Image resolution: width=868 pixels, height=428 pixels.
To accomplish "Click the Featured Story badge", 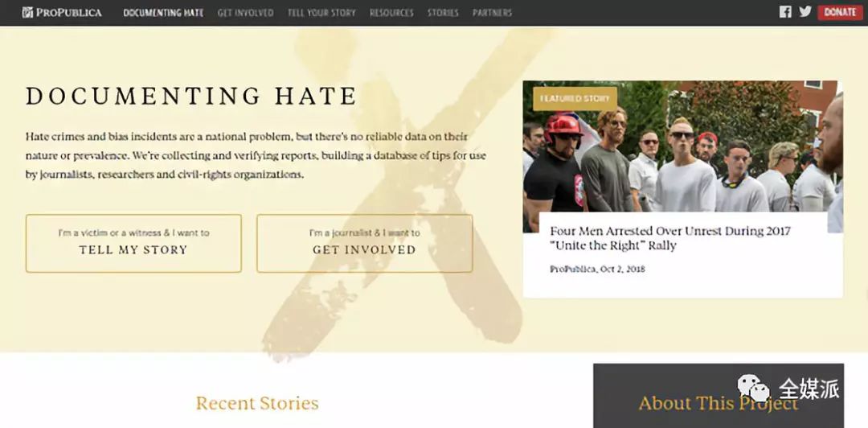I will (x=575, y=99).
